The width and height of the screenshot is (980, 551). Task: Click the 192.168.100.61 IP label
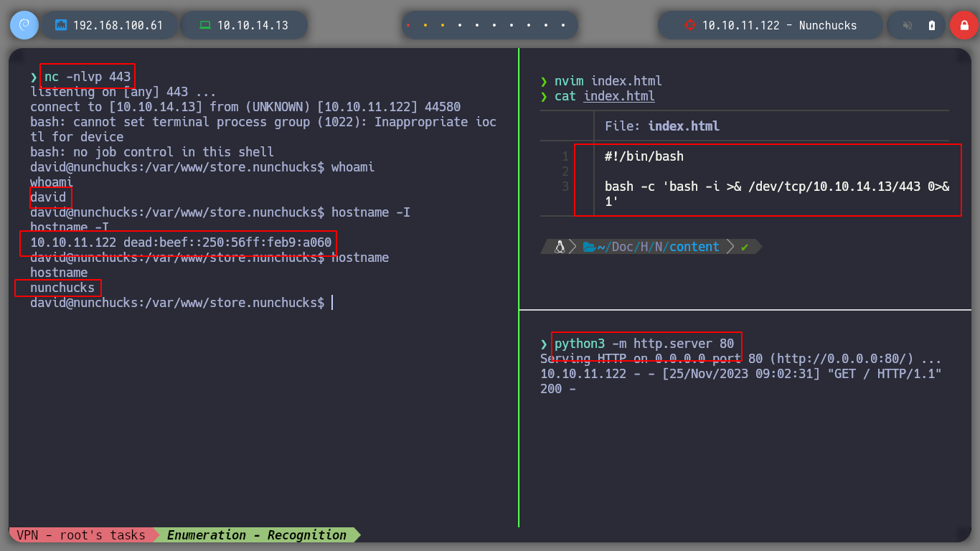(x=118, y=25)
